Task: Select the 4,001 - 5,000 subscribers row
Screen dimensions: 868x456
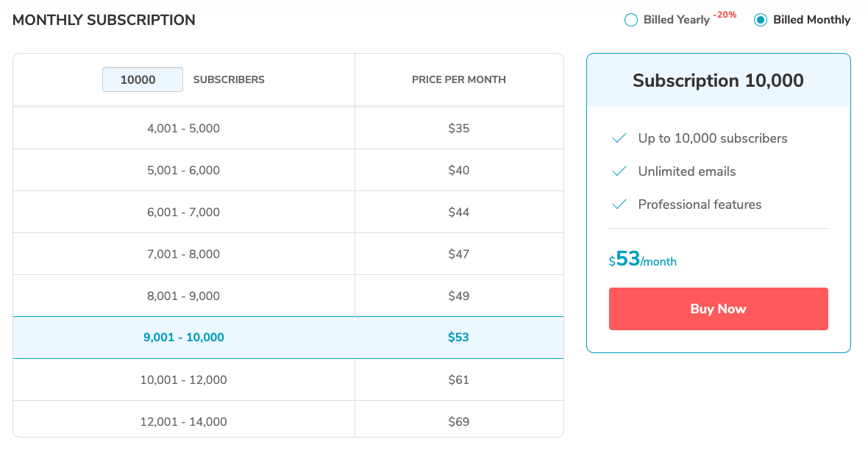Action: point(184,129)
